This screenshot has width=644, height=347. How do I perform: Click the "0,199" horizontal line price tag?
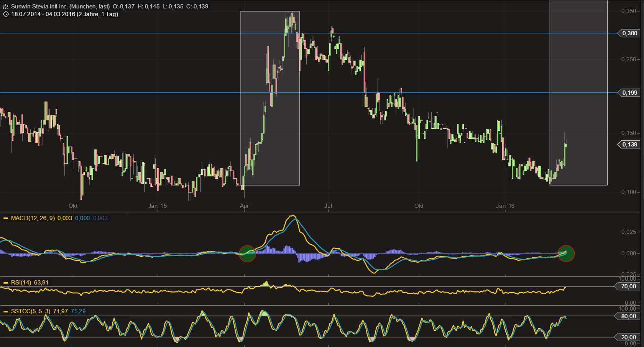click(629, 93)
